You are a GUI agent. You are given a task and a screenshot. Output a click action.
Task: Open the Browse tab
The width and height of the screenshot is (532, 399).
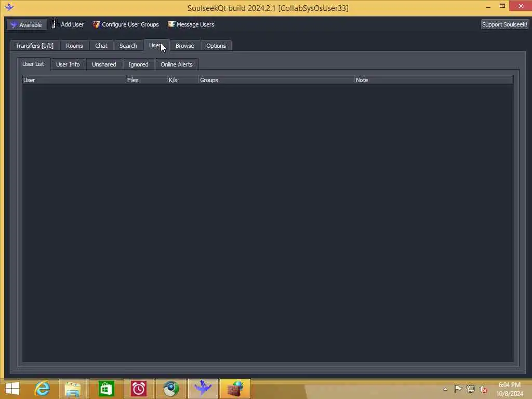(184, 46)
